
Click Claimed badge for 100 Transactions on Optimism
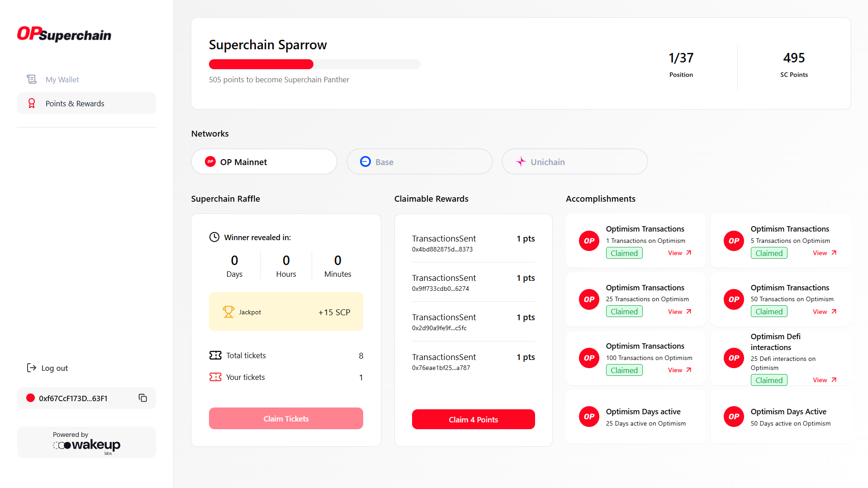pos(624,370)
